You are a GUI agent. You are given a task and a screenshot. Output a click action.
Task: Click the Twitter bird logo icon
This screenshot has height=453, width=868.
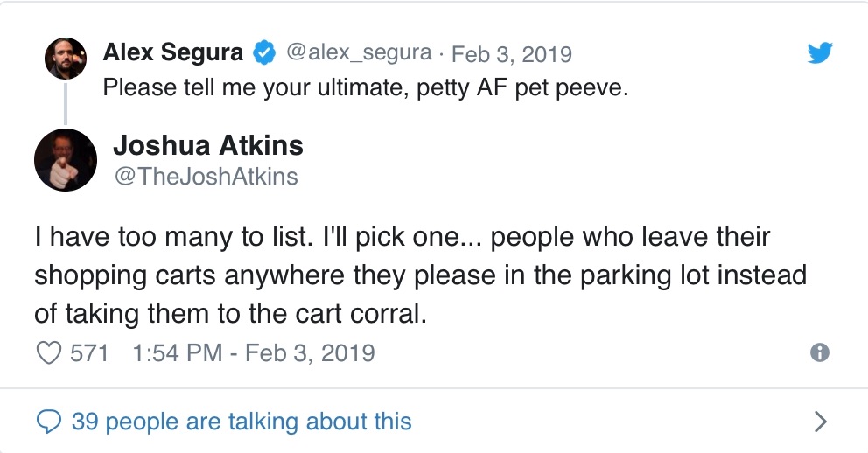[819, 54]
